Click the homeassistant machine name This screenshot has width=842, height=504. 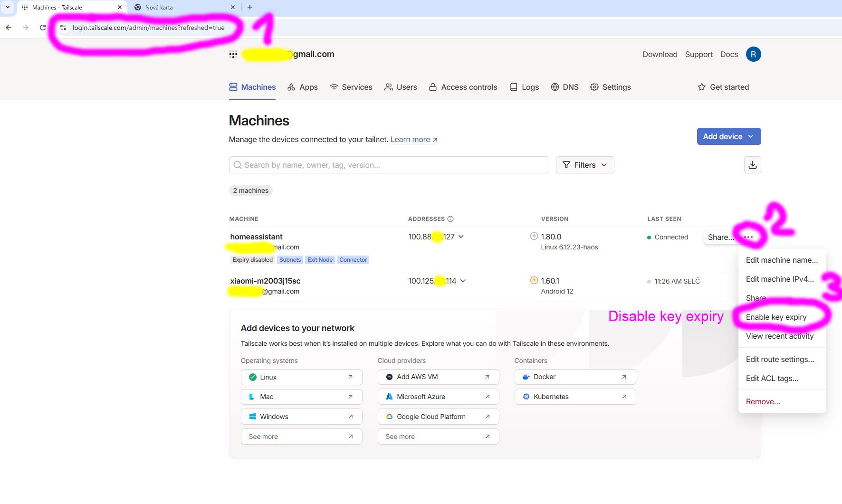click(x=256, y=237)
